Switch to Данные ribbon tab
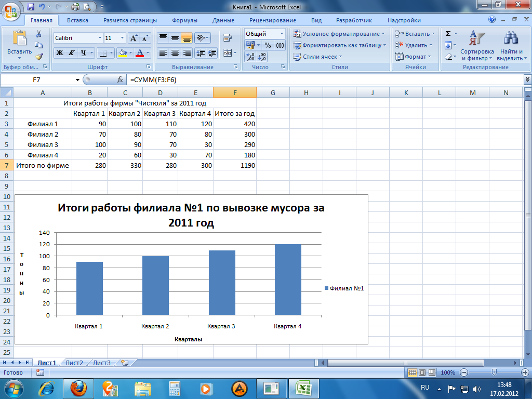Image resolution: width=532 pixels, height=399 pixels. click(223, 20)
